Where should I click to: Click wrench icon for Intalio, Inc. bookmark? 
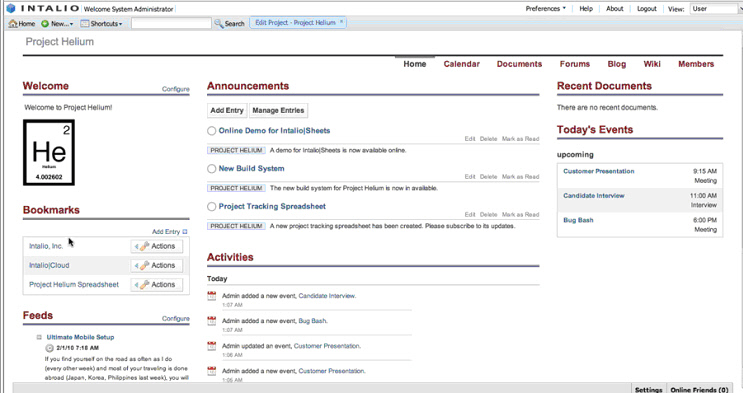(x=145, y=247)
